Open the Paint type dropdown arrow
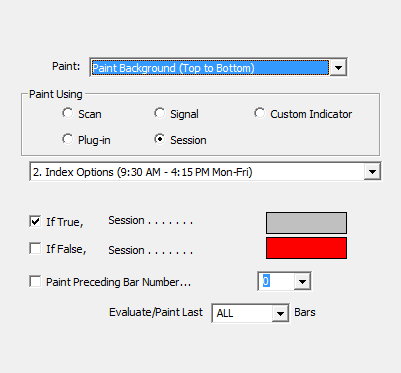 [338, 68]
